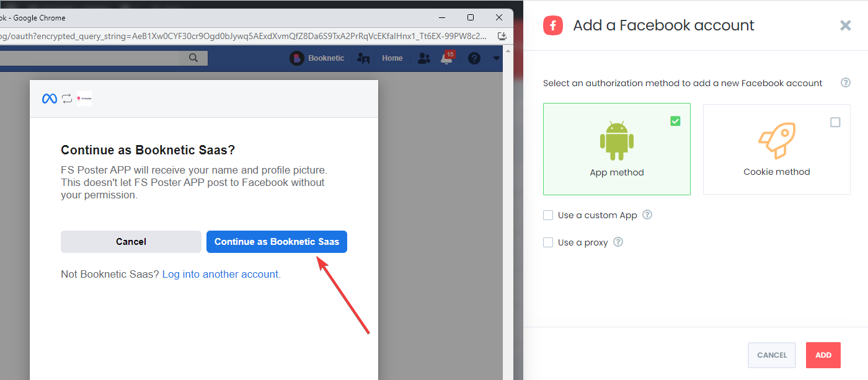This screenshot has height=380, width=868.
Task: Toggle the App method checkmark
Action: [x=675, y=121]
